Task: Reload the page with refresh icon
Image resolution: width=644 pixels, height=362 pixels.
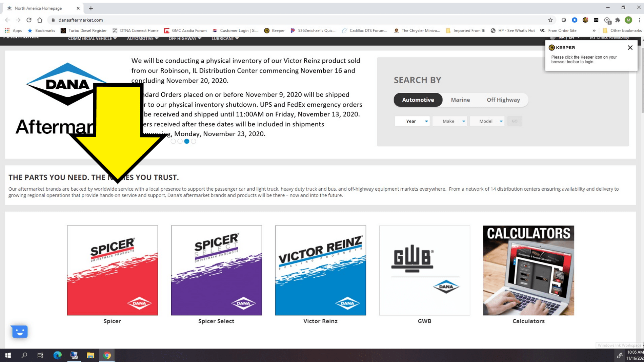Action: [29, 20]
